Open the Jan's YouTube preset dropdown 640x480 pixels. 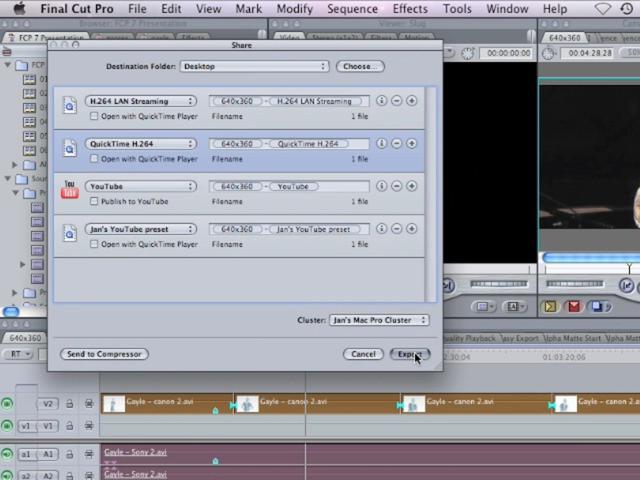pyautogui.click(x=141, y=229)
